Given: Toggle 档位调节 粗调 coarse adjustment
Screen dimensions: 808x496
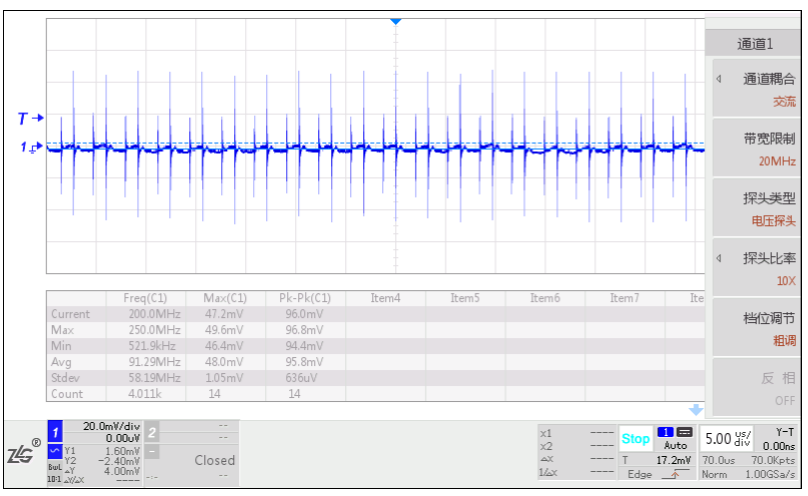Looking at the screenshot, I should point(756,329).
